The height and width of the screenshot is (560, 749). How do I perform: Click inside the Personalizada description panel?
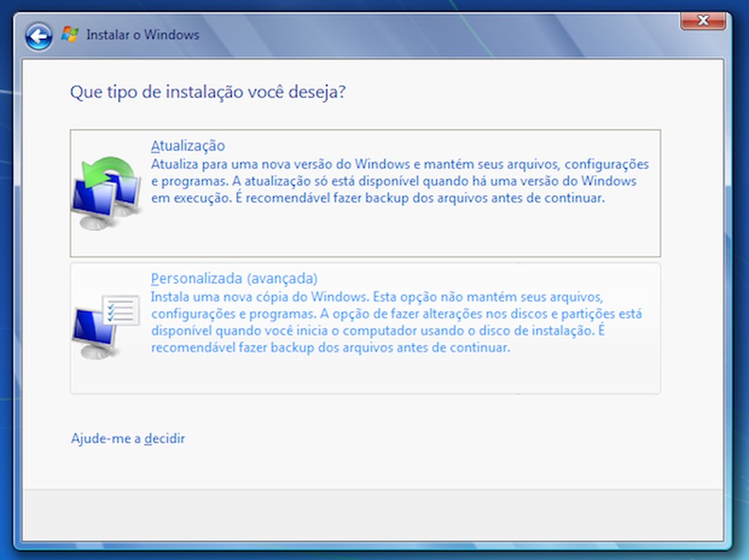[x=396, y=320]
